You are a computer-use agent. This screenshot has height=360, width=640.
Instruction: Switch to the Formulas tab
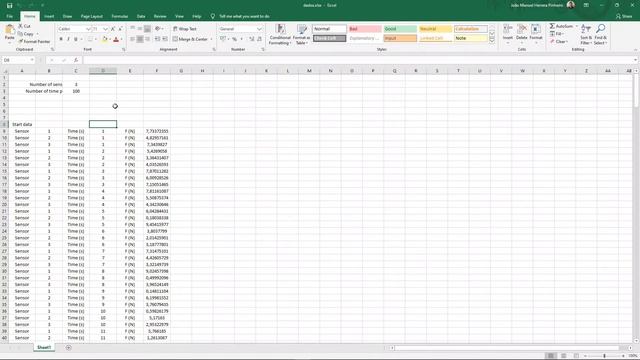(120, 16)
